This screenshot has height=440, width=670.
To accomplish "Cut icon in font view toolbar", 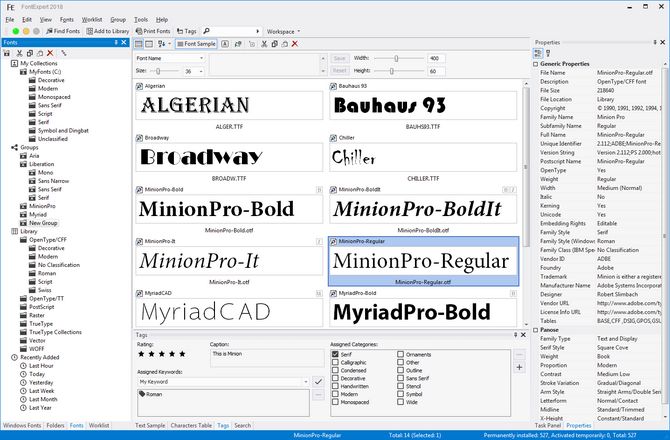I will point(264,44).
